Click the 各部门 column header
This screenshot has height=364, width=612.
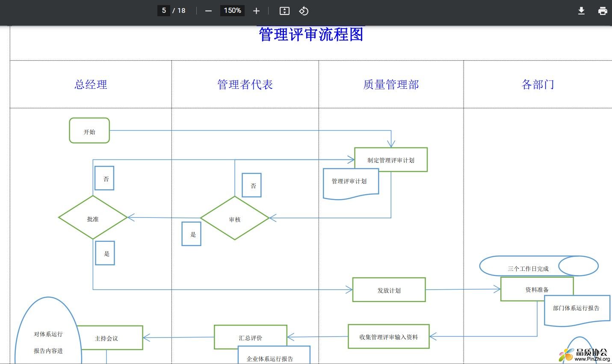point(538,85)
